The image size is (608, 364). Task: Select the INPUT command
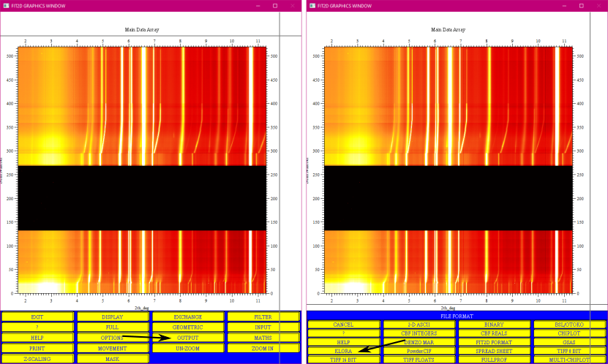click(x=263, y=327)
